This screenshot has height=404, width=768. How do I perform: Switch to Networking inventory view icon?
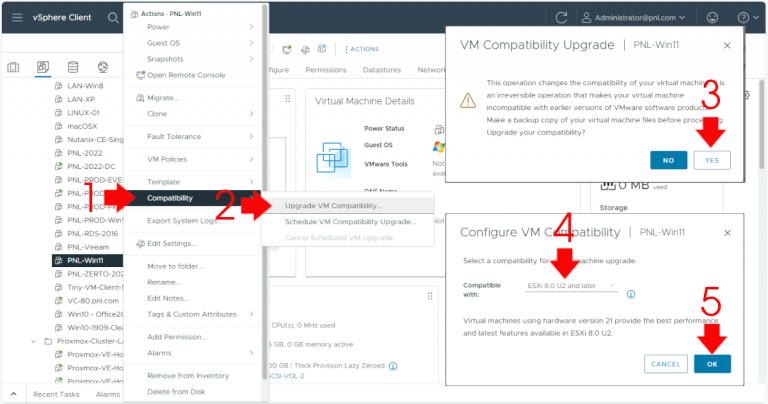click(103, 67)
